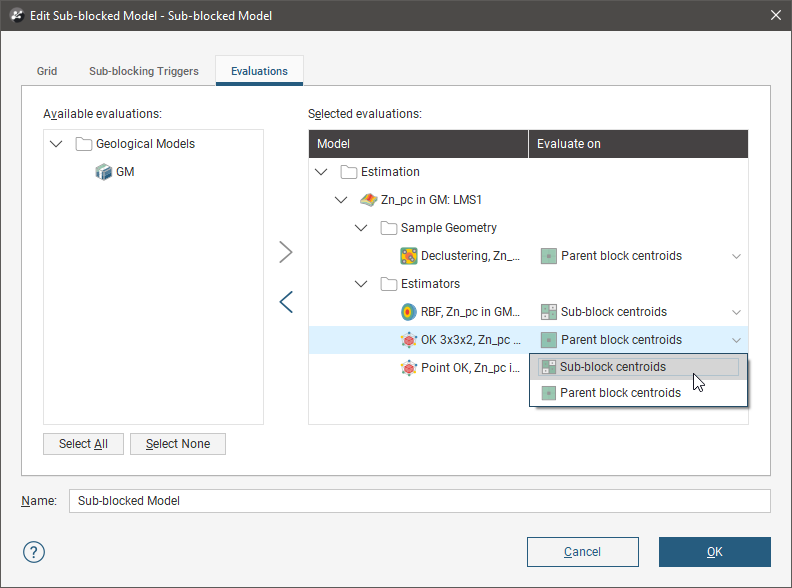Screen dimensions: 792x588
Task: Open the Declustering Evaluate on dropdown
Action: 736,256
